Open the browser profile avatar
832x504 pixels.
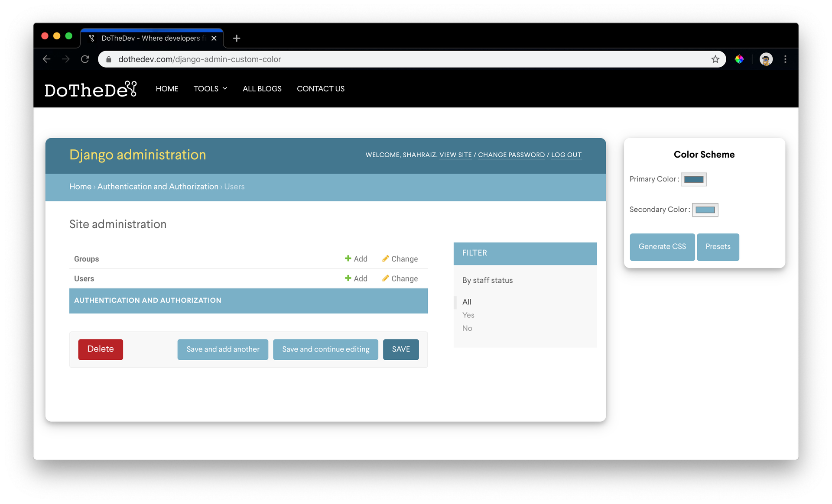[766, 59]
